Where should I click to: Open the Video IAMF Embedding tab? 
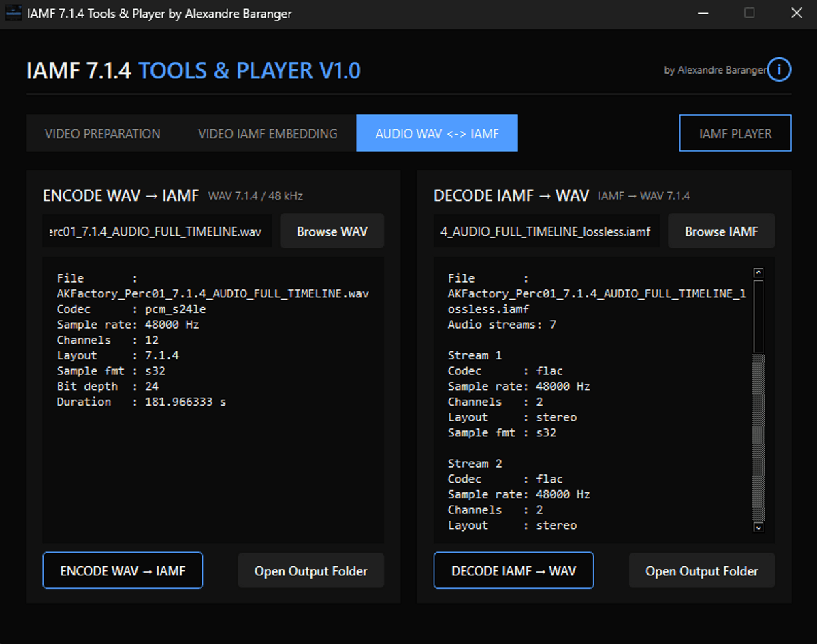268,133
